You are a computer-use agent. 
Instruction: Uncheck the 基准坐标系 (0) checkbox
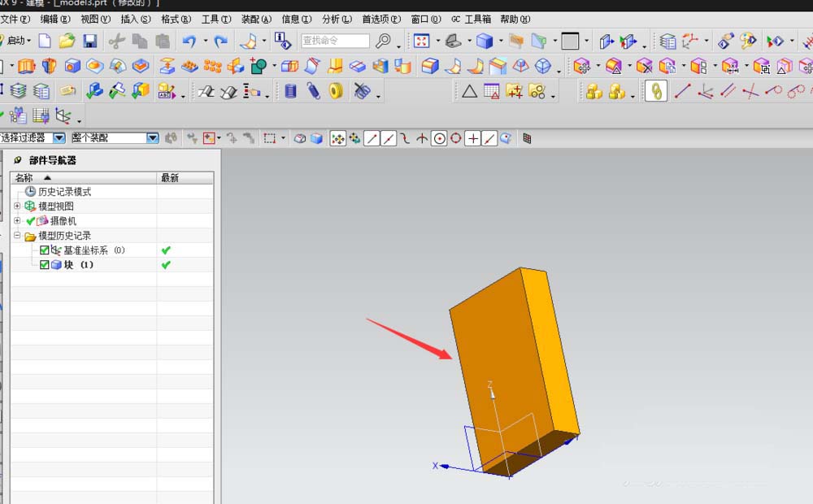coord(45,250)
